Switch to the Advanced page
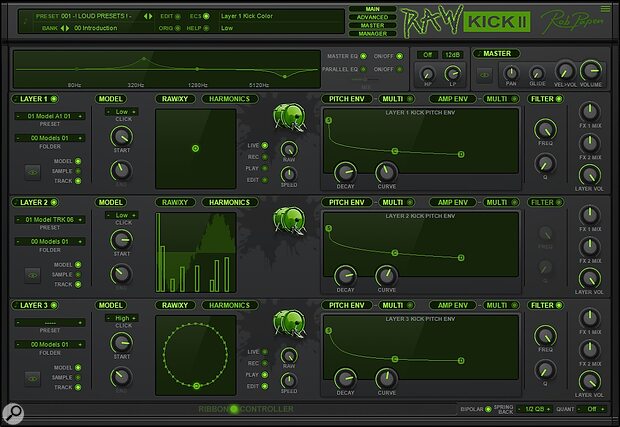Image resolution: width=620 pixels, height=427 pixels. 372,17
